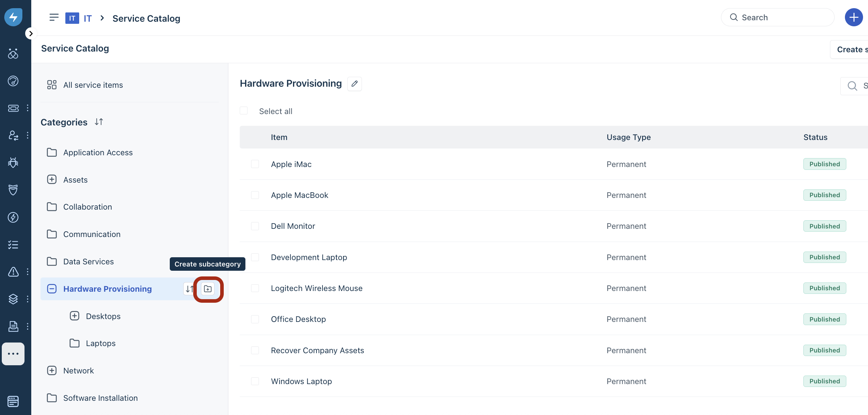
Task: Click the edit pencil next to Hardware Provisioning
Action: click(354, 83)
